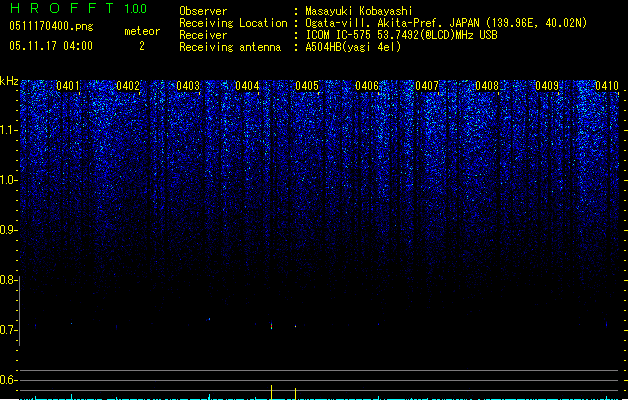Click the 0.6 frequency axis label

click(8, 380)
